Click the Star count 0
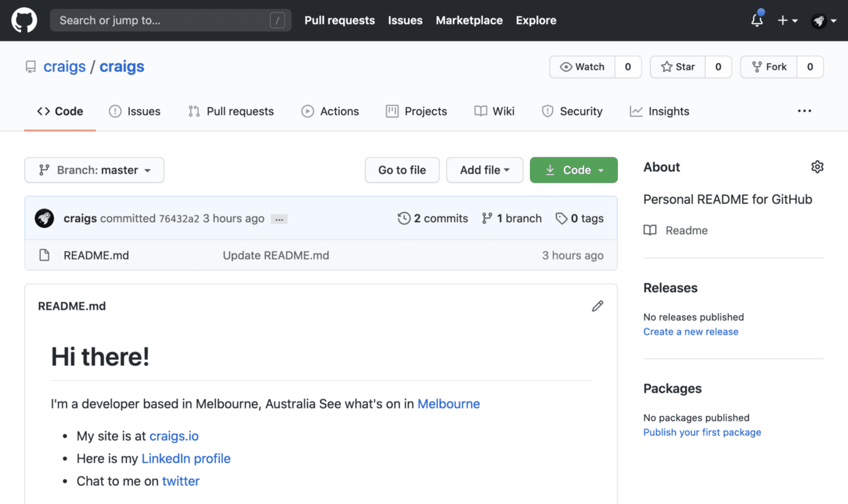The height and width of the screenshot is (504, 848). 718,67
